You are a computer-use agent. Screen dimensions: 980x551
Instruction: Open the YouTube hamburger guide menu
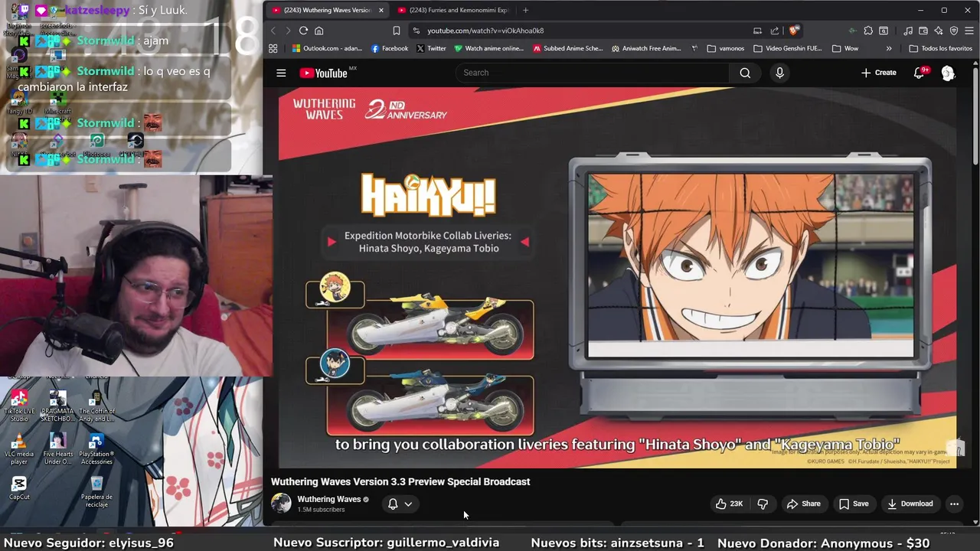pyautogui.click(x=281, y=73)
